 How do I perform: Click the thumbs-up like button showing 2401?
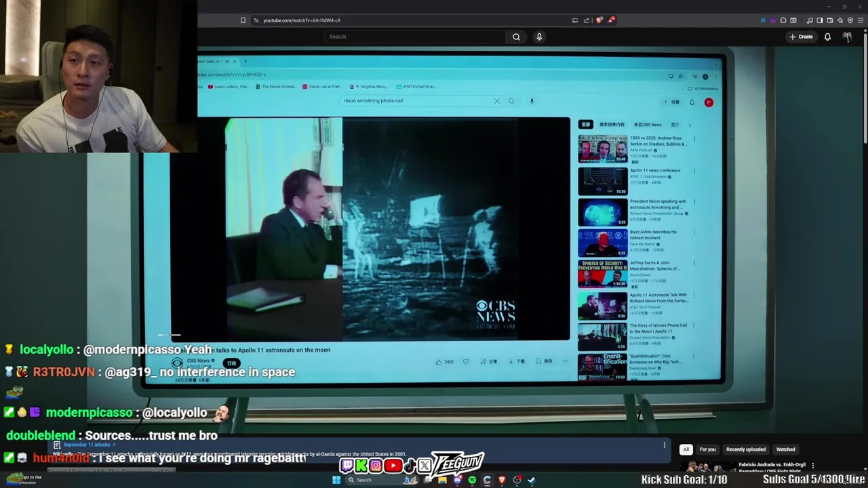point(446,361)
